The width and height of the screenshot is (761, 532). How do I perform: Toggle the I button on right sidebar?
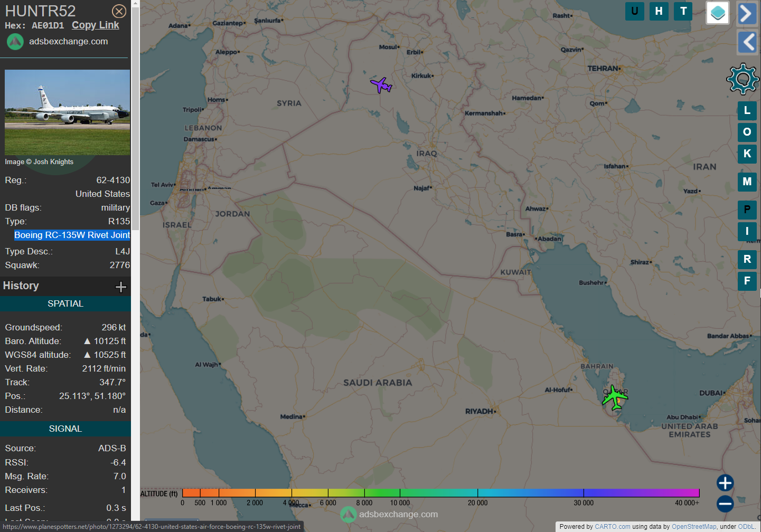tap(747, 231)
